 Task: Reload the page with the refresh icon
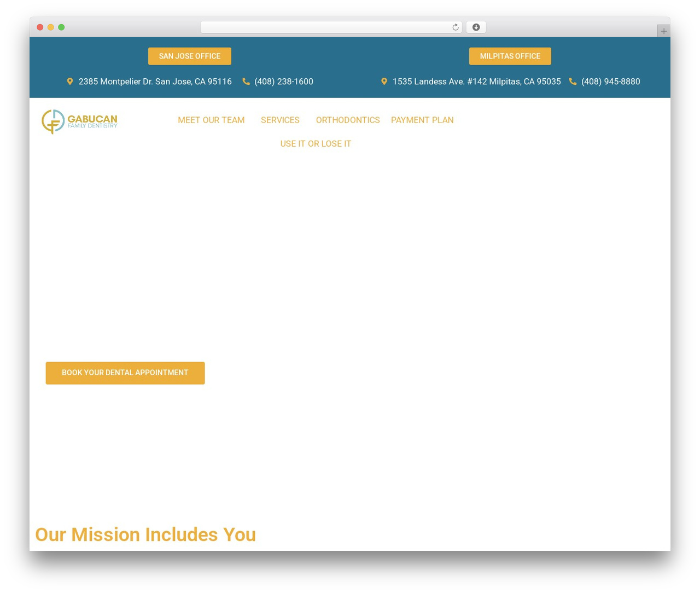click(x=455, y=27)
